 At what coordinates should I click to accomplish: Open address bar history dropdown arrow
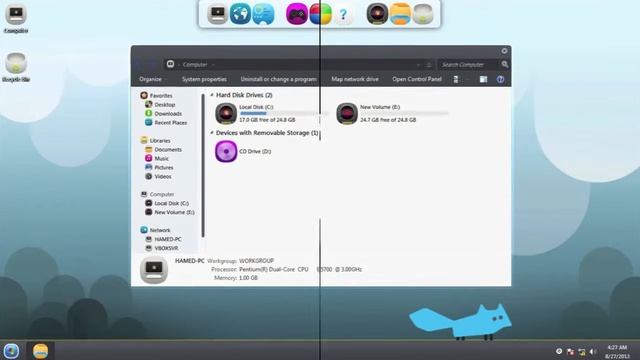pos(418,64)
